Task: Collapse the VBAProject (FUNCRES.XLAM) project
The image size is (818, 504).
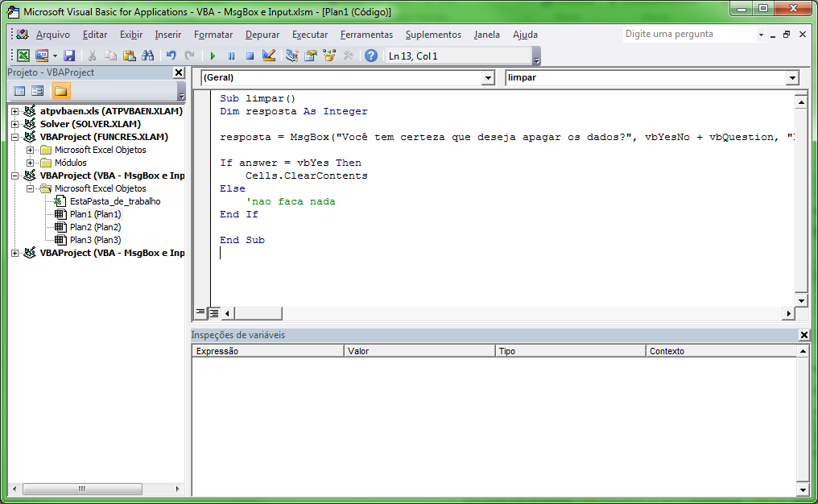Action: pyautogui.click(x=15, y=137)
